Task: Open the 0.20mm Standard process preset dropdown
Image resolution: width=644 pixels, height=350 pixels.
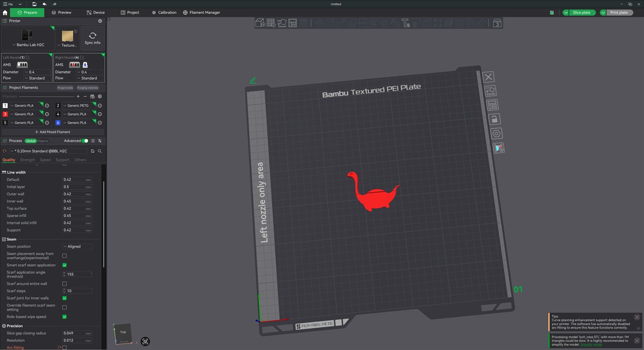Action: pyautogui.click(x=49, y=151)
